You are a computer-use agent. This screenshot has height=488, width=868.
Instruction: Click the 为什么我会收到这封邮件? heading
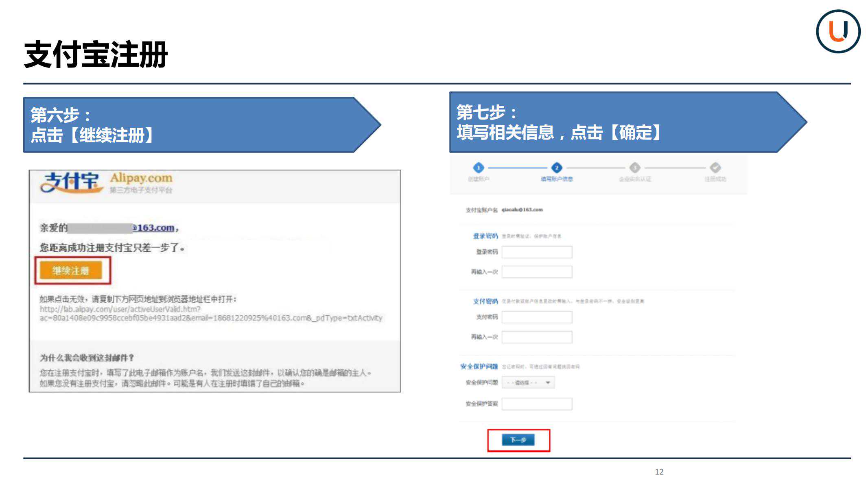(x=87, y=358)
